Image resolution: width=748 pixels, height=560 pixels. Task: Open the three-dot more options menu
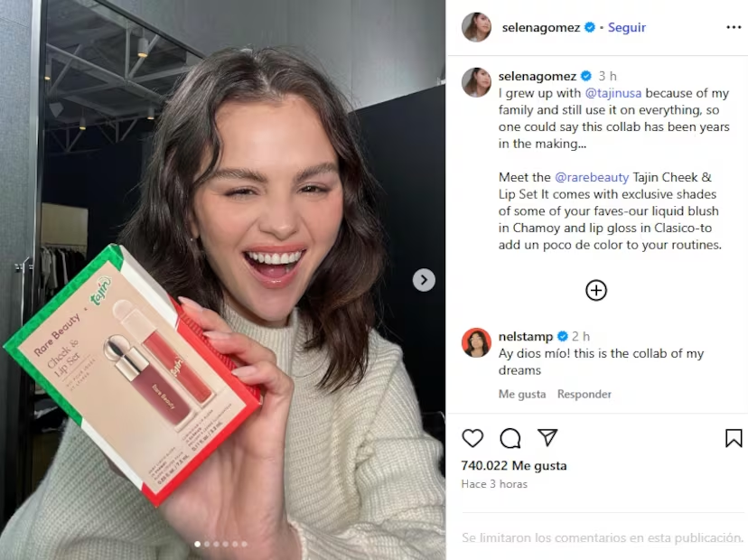tap(734, 27)
